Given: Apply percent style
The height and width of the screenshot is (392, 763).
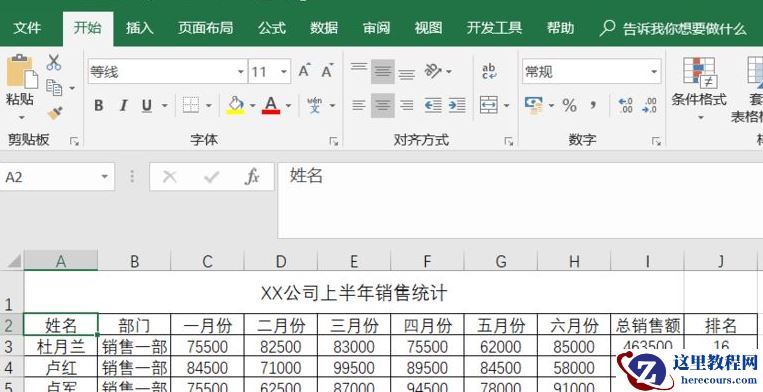Looking at the screenshot, I should pos(569,105).
